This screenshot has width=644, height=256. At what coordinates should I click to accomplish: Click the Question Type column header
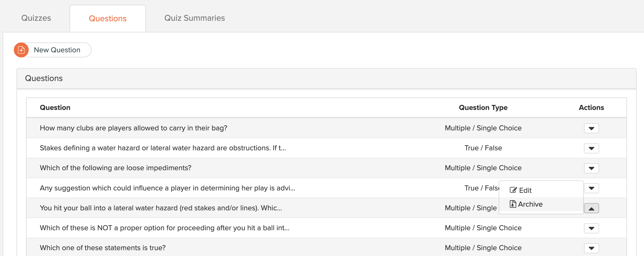pyautogui.click(x=483, y=108)
